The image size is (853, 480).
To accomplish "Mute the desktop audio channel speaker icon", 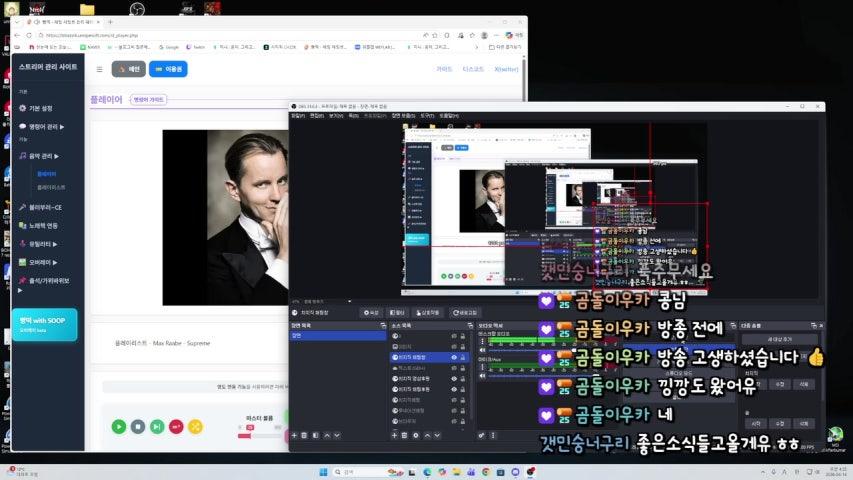I will point(482,350).
